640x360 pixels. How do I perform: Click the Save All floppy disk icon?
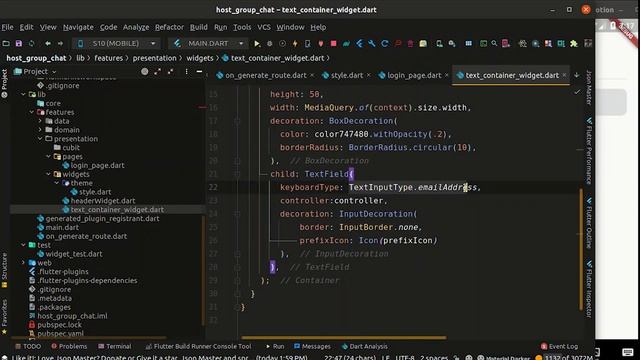[x=19, y=43]
